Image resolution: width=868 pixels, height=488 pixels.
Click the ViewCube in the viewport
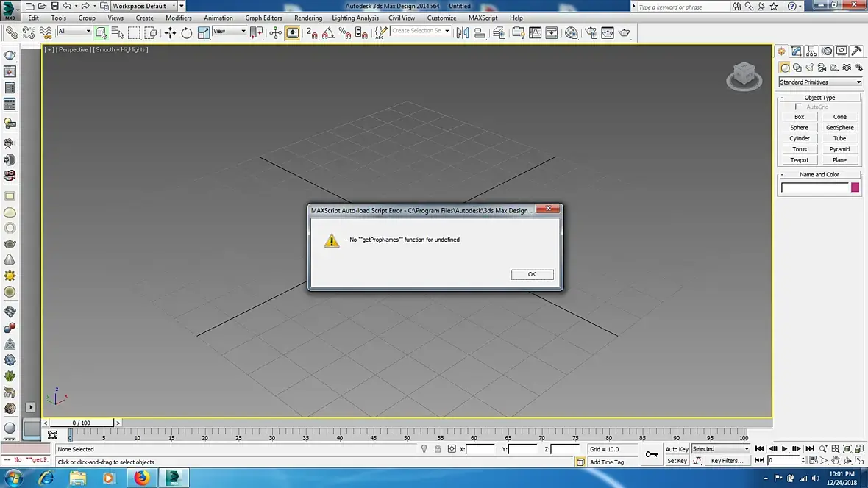pyautogui.click(x=744, y=76)
